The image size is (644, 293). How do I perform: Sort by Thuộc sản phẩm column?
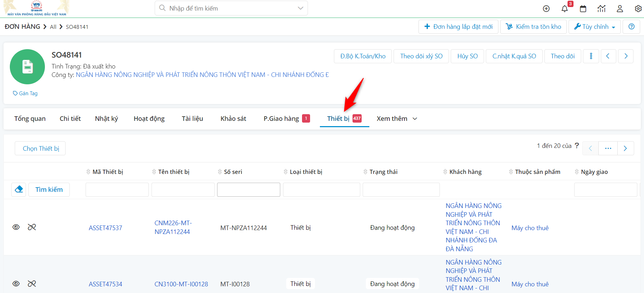click(535, 172)
